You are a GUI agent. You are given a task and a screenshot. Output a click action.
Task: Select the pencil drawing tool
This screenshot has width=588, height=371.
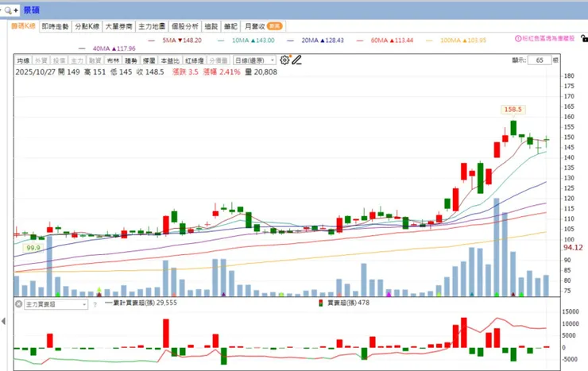[296, 60]
